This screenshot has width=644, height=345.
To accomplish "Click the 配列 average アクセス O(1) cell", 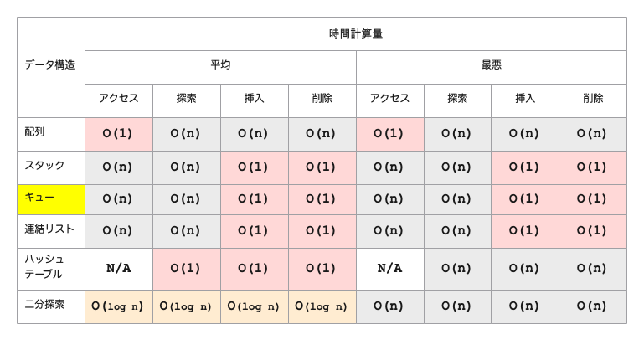I will (118, 133).
